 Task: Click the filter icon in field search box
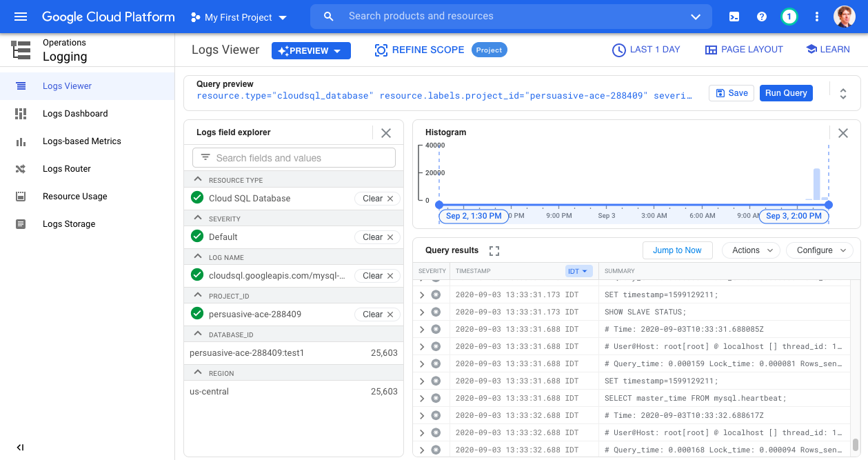[205, 157]
